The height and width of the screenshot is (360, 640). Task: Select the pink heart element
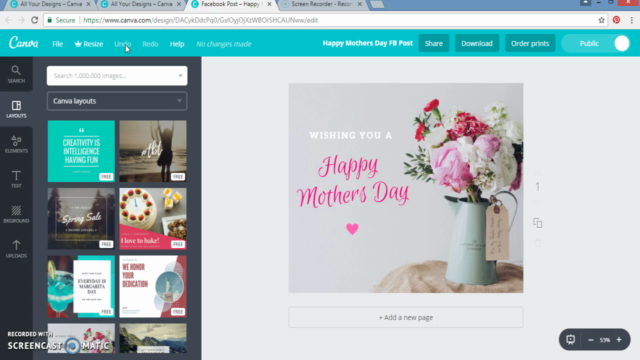tap(352, 229)
